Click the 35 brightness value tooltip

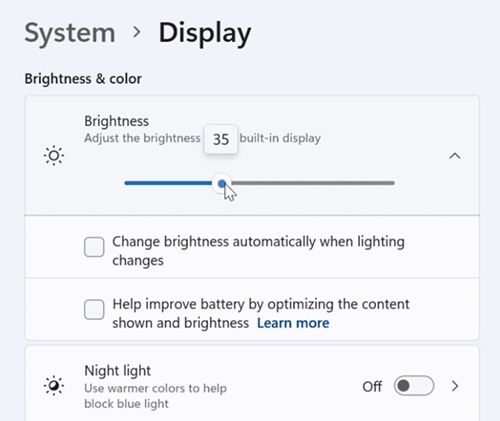(221, 139)
